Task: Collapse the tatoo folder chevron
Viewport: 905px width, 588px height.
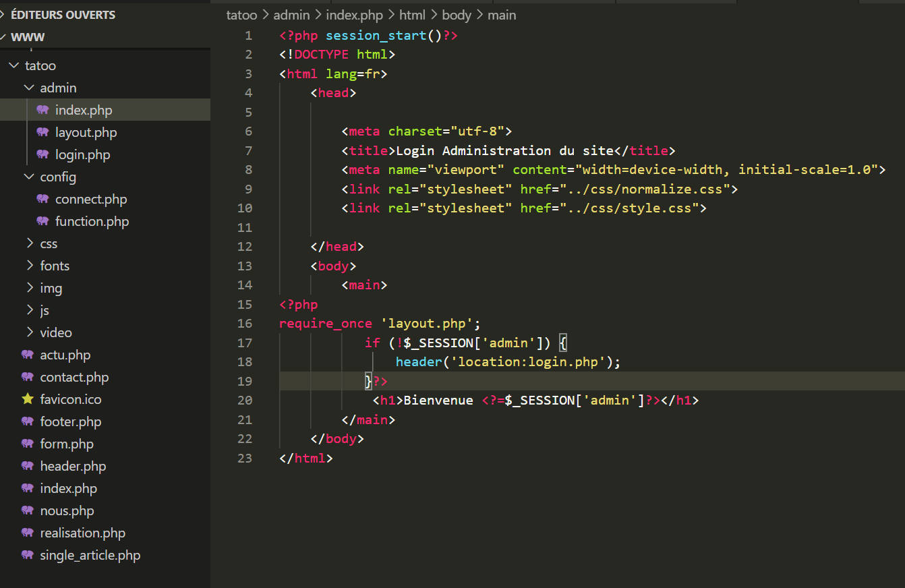Action: coord(14,65)
